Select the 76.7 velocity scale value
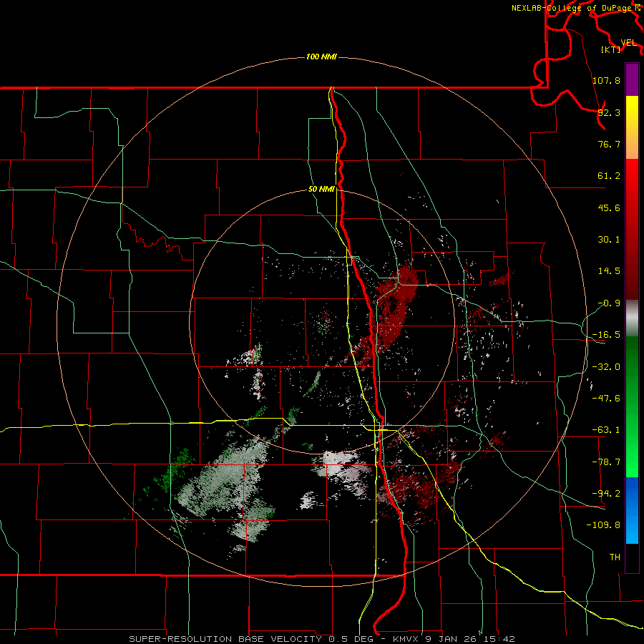This screenshot has width=644, height=644. 609,144
